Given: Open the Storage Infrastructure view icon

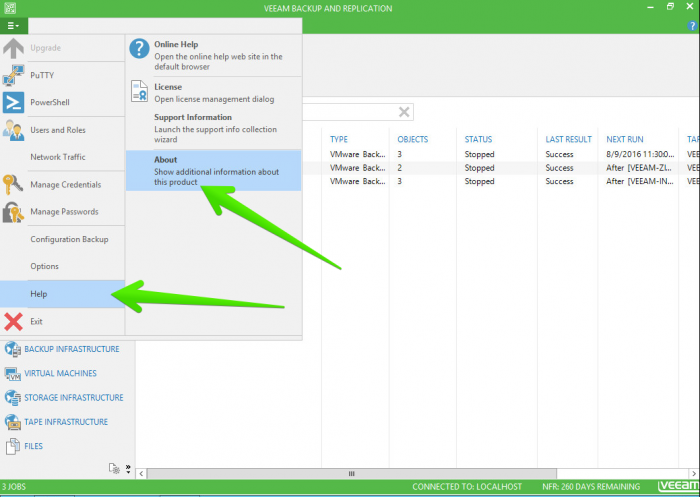Looking at the screenshot, I should pos(12,398).
